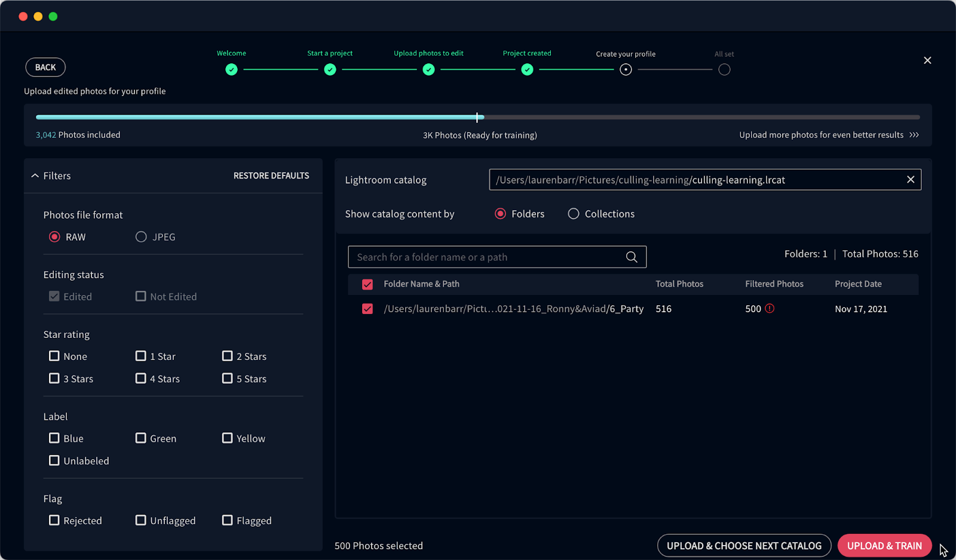This screenshot has height=560, width=956.
Task: Click the Upload photos to edit step checkmark
Action: pos(428,70)
